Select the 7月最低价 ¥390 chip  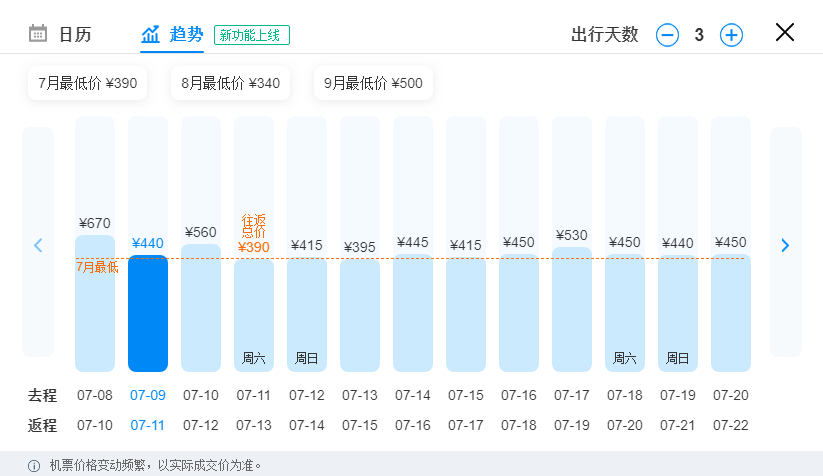tap(88, 83)
